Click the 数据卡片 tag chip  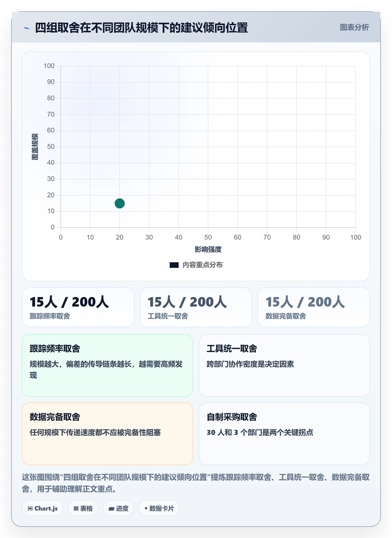159,508
